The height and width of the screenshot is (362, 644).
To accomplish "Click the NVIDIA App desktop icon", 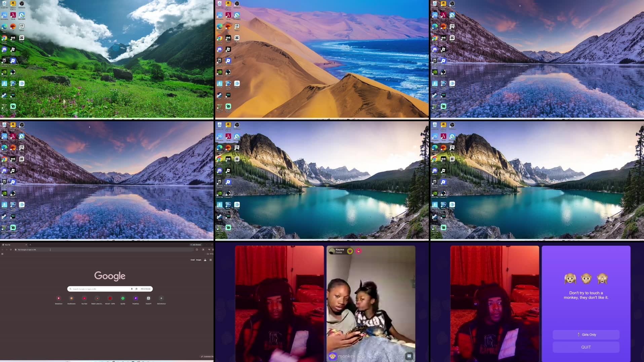I will (4, 72).
